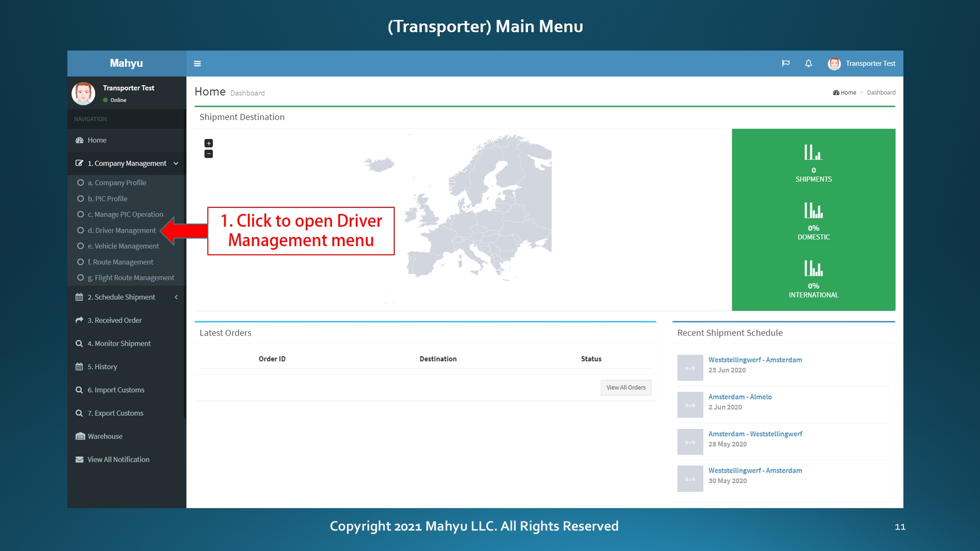
Task: Click the map zoom out minus button
Action: (208, 154)
